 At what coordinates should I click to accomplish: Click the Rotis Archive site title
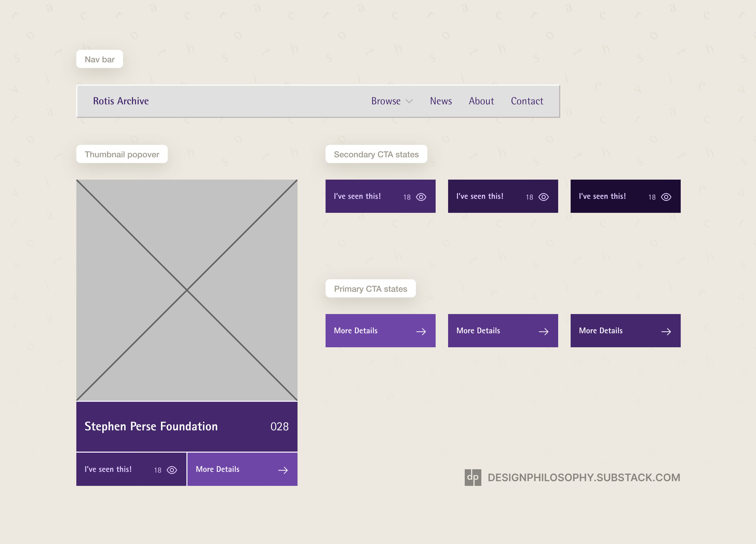[x=121, y=101]
